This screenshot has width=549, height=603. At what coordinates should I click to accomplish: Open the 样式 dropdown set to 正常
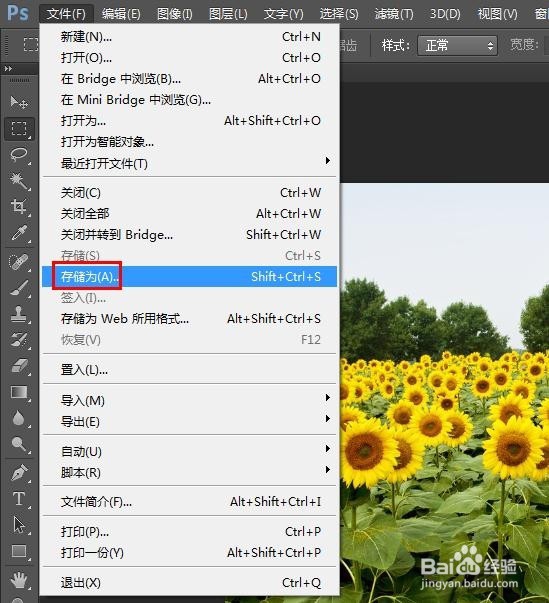(457, 46)
